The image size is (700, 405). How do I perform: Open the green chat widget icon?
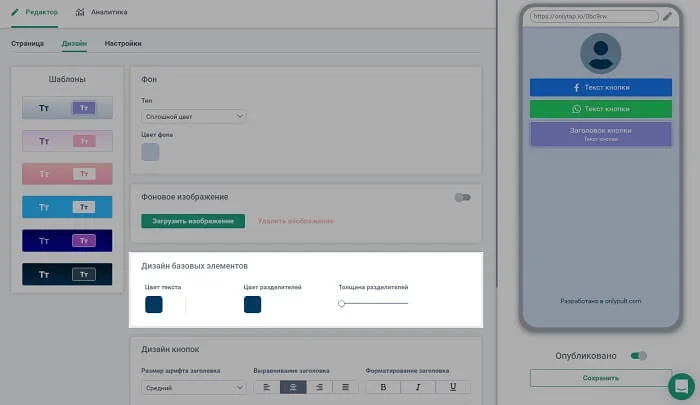(x=681, y=386)
